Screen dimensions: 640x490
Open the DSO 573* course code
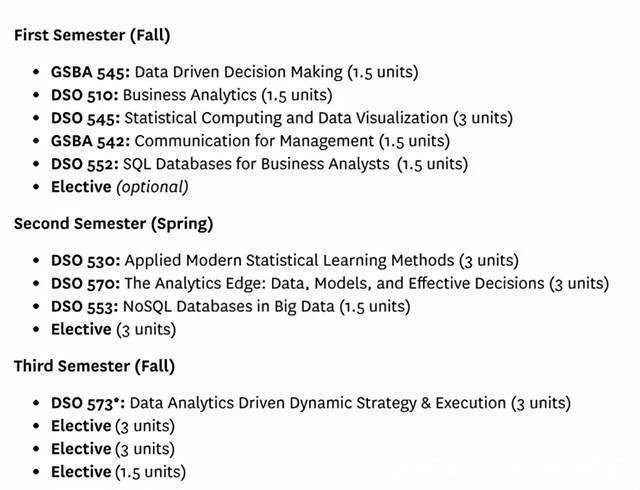coord(88,403)
